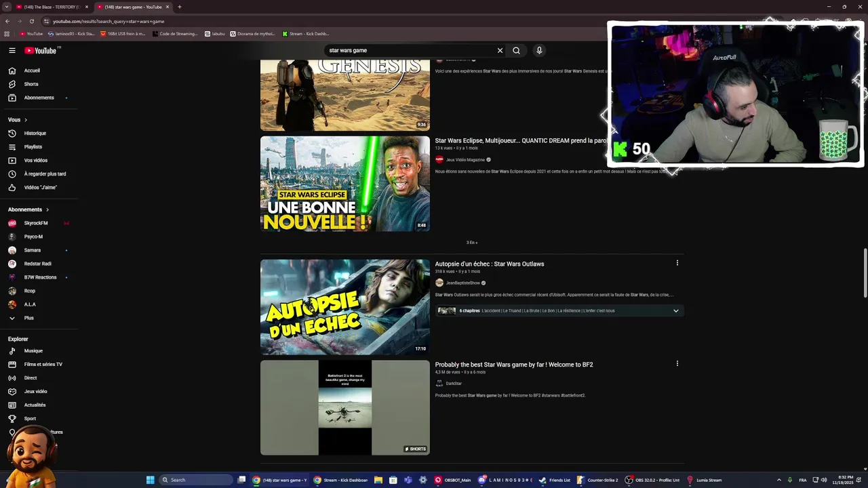
Task: Open the DarkStar channel link
Action: 454,383
